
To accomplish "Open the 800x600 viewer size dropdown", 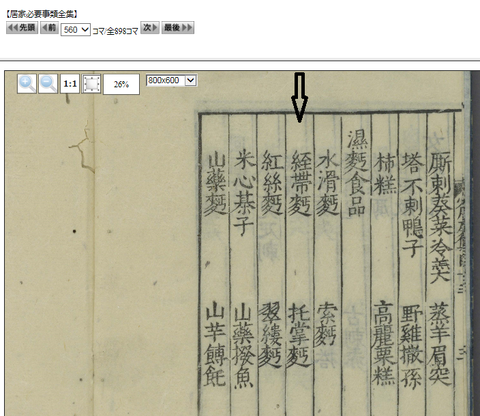I will click(x=172, y=80).
